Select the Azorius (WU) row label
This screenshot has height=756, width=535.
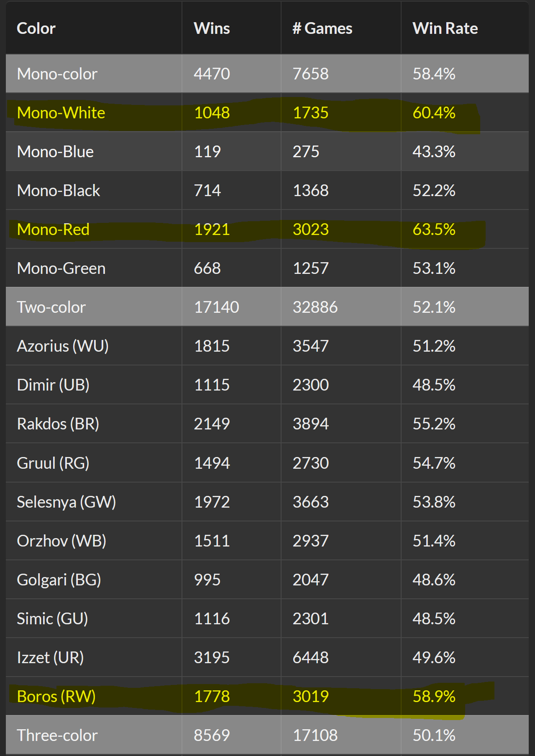click(63, 346)
